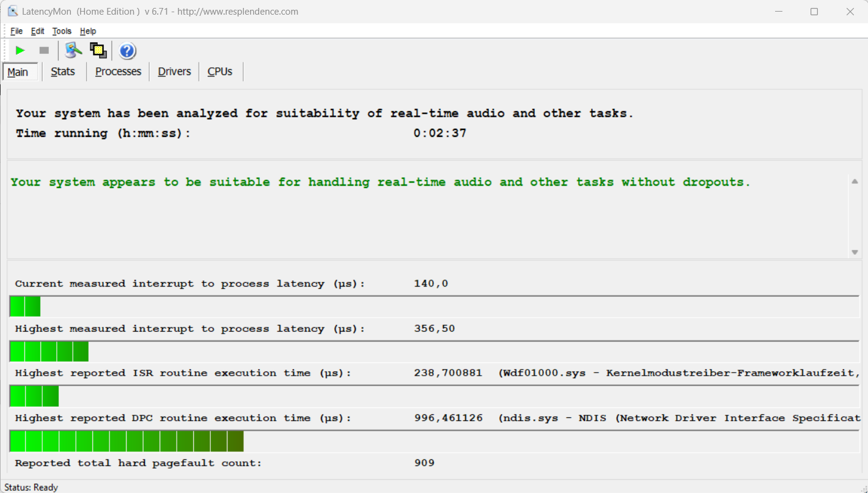Image resolution: width=868 pixels, height=493 pixels.
Task: Click the report box scroll down arrow
Action: coord(855,252)
